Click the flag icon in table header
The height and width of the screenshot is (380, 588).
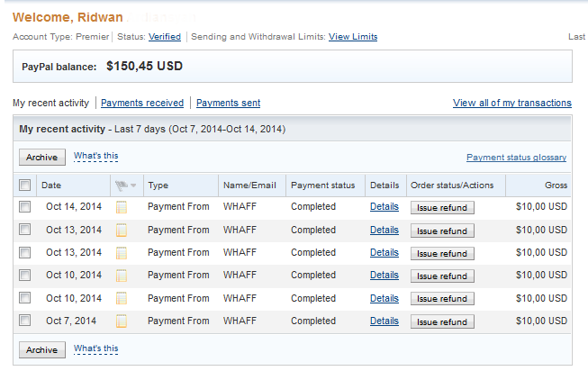[122, 185]
